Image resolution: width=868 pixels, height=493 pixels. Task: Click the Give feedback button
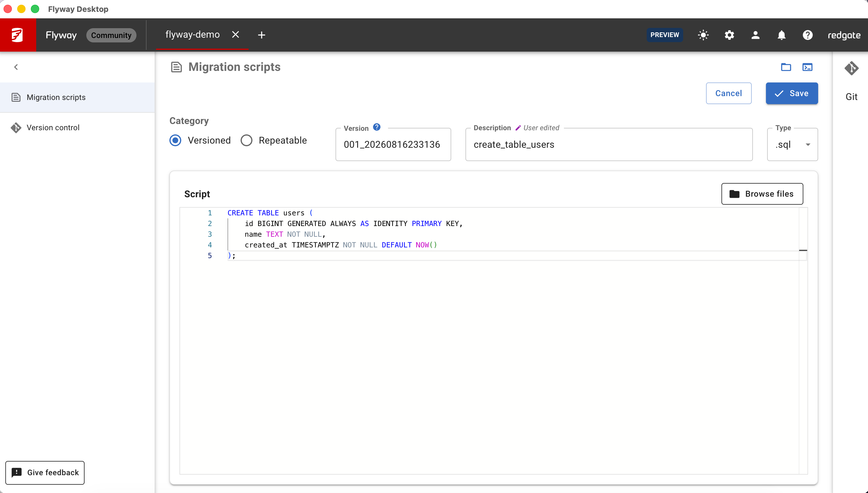pyautogui.click(x=45, y=473)
